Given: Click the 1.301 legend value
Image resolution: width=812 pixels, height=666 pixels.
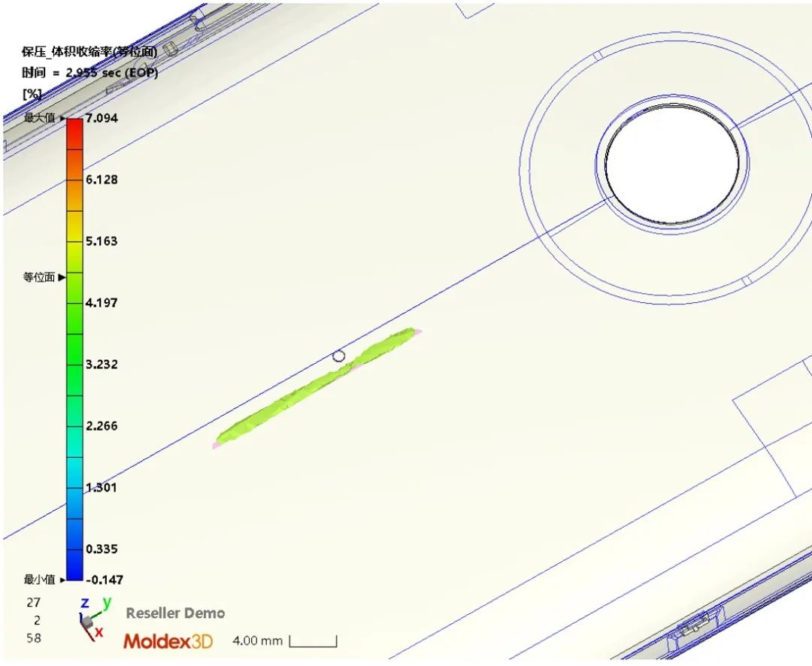Looking at the screenshot, I should (x=102, y=487).
